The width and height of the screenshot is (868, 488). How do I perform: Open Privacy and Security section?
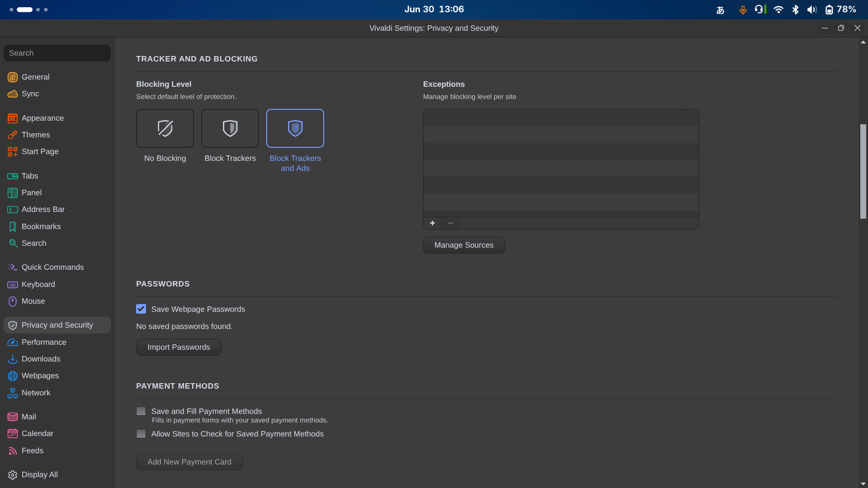pyautogui.click(x=57, y=325)
